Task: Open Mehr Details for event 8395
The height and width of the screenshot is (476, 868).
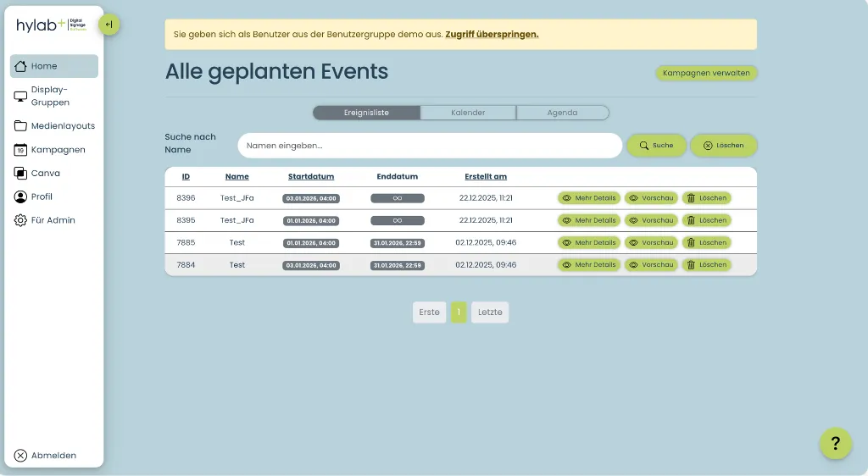Action: coord(589,220)
